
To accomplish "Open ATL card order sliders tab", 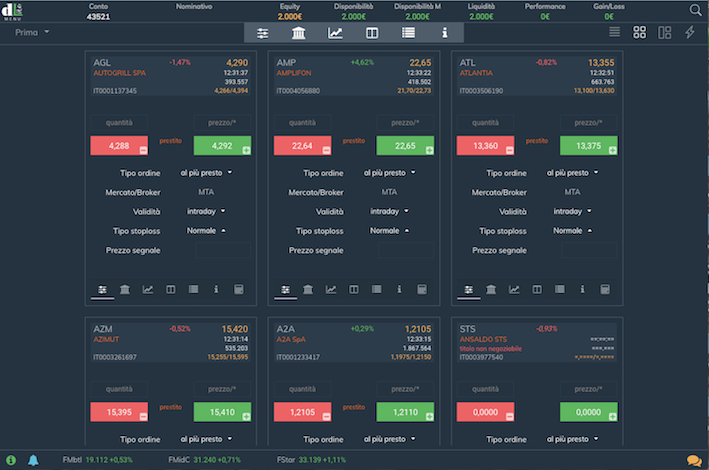I will coord(468,290).
